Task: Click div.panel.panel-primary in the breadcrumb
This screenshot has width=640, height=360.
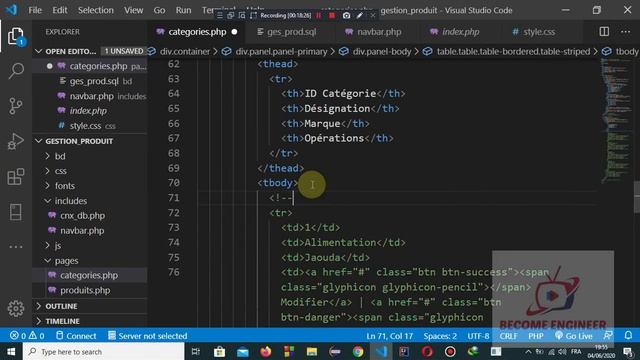Action: [x=281, y=51]
